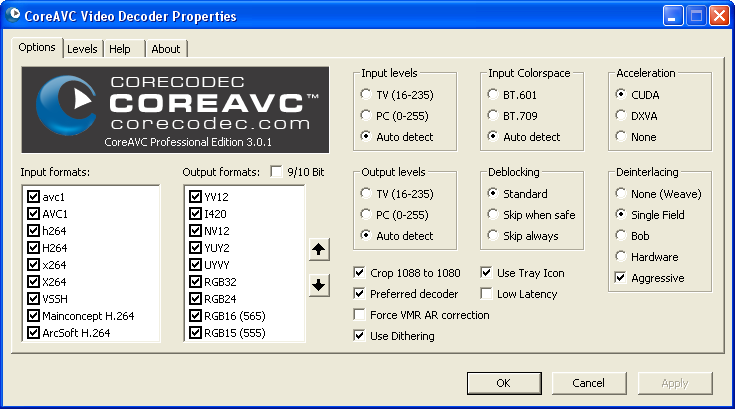Toggle RGB24 output format checkbox

[195, 298]
